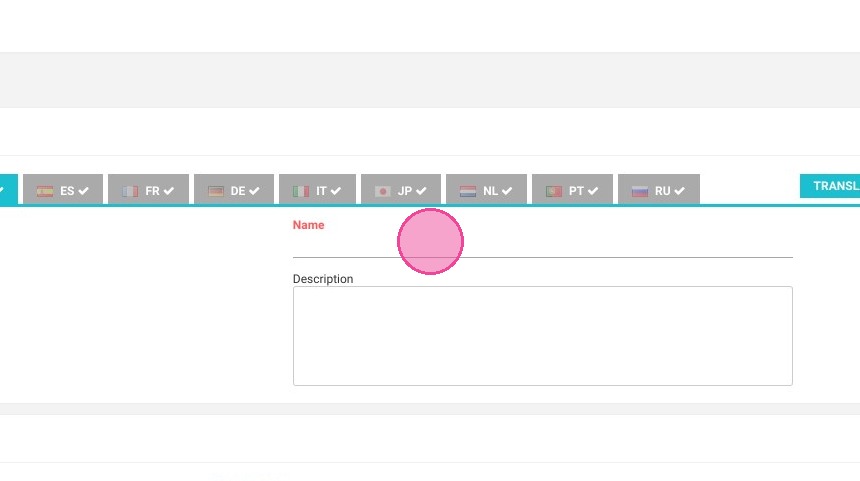The width and height of the screenshot is (860, 481).
Task: Click the Description label
Action: click(323, 279)
